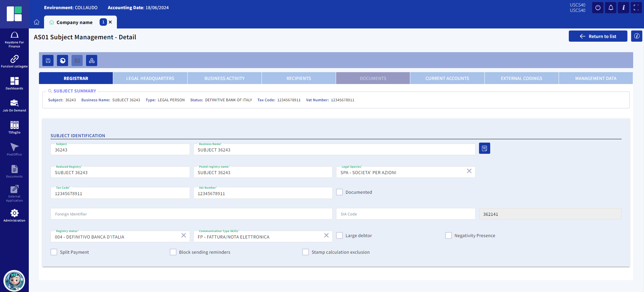
Task: Go to the home icon tab
Action: point(37,22)
